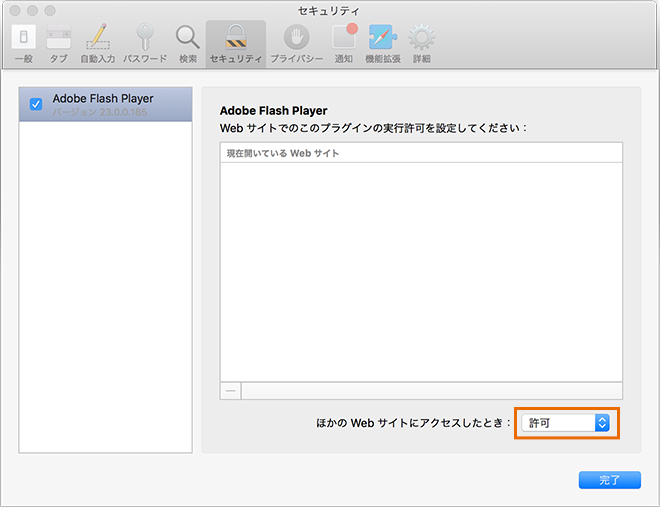Open the 許可 dropdown for other websites
Viewport: 660px width, 507px height.
tap(565, 423)
